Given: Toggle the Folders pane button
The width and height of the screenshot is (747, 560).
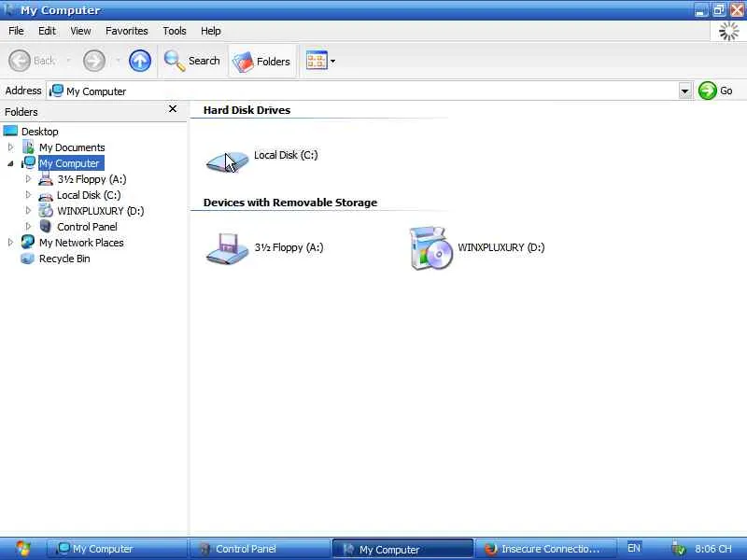Looking at the screenshot, I should point(261,61).
